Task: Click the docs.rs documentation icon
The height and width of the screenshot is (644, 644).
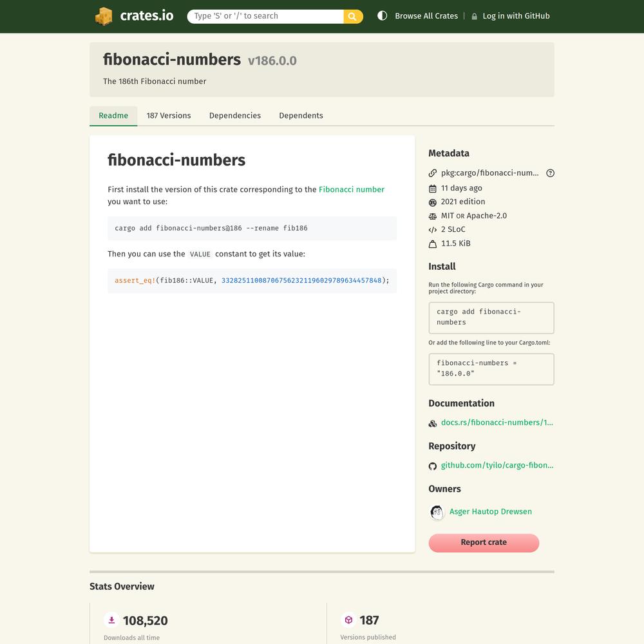Action: pyautogui.click(x=433, y=423)
